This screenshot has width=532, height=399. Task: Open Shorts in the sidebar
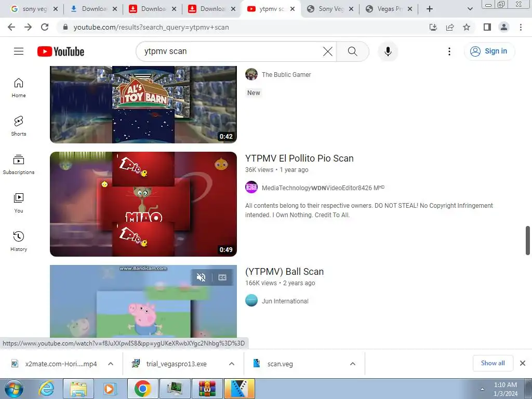(19, 126)
